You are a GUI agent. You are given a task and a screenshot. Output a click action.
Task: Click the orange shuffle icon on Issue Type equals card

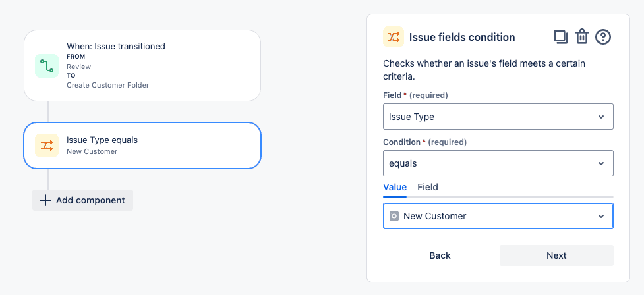pos(47,146)
